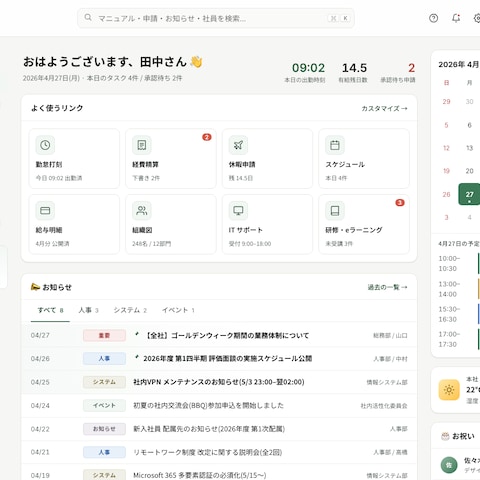The height and width of the screenshot is (480, 480).
Task: Click the search magnifier icon
Action: (x=88, y=17)
